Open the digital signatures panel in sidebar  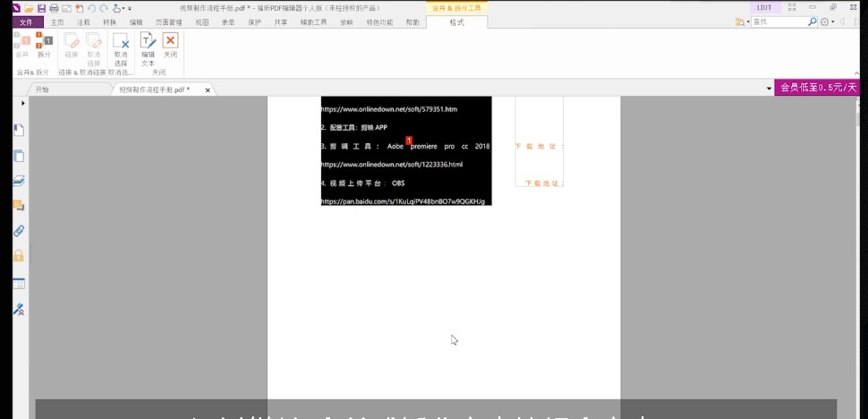[19, 309]
